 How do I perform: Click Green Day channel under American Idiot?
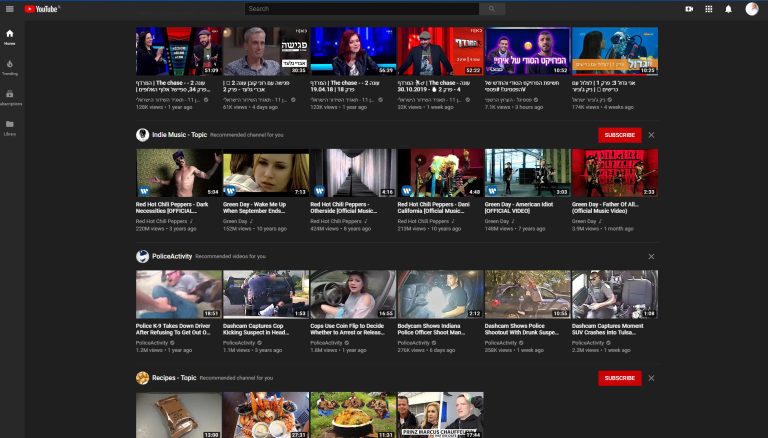[x=497, y=221]
